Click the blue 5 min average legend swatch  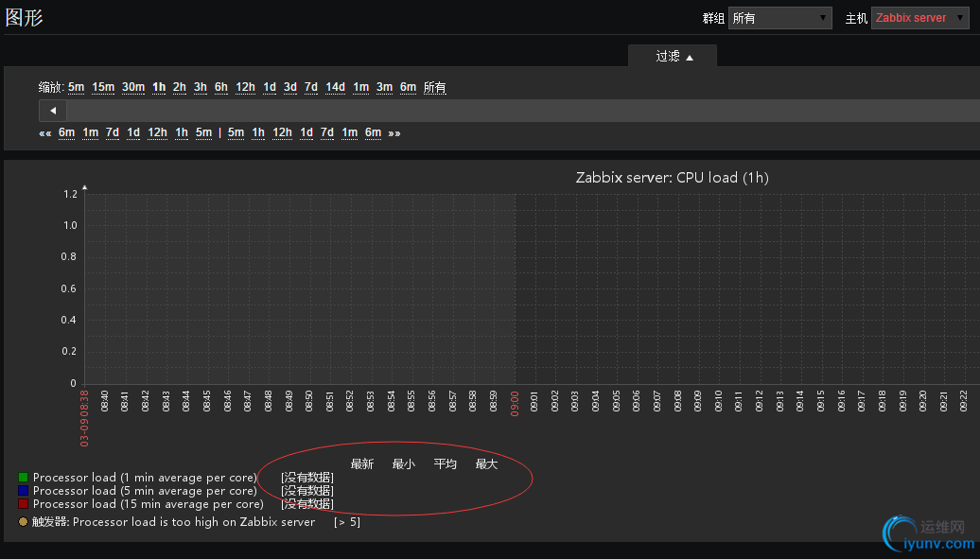pos(23,491)
